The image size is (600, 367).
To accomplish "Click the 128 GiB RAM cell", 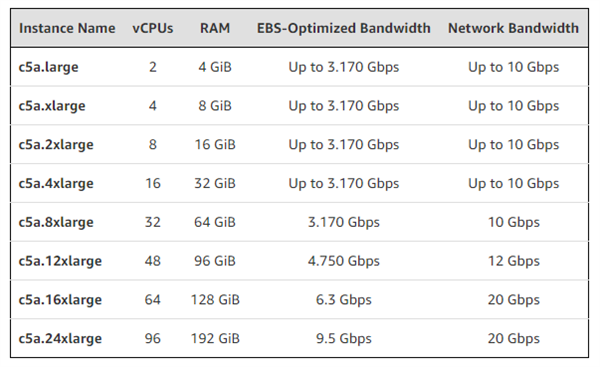I will tap(215, 300).
